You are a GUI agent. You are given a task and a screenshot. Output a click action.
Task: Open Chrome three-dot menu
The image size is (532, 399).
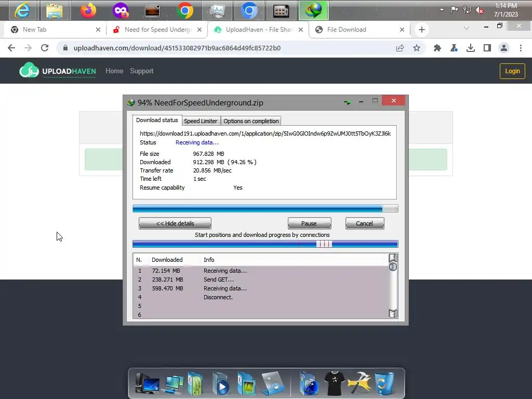pos(521,48)
